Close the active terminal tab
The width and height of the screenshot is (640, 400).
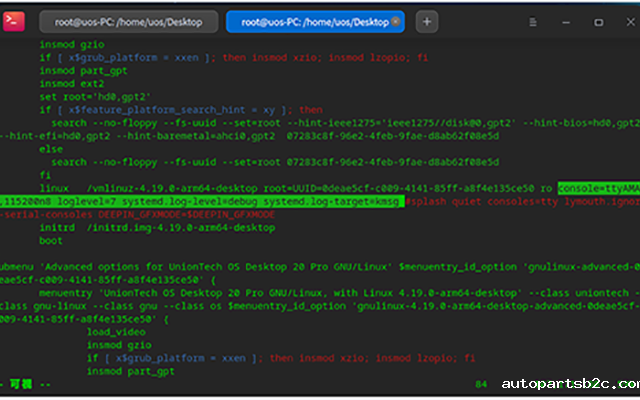pos(397,21)
